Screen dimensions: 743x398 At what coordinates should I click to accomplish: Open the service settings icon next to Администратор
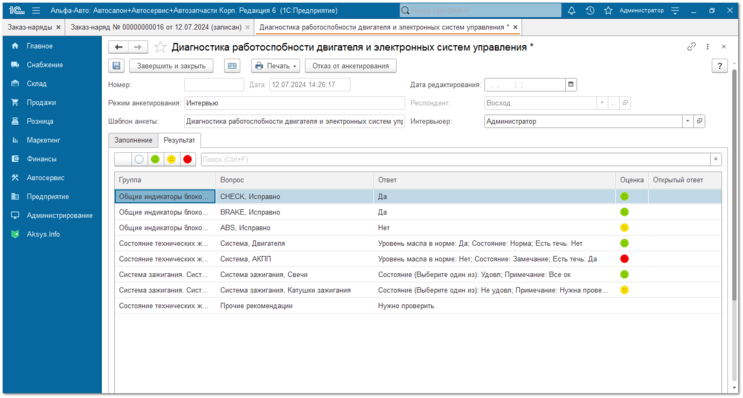pos(675,10)
